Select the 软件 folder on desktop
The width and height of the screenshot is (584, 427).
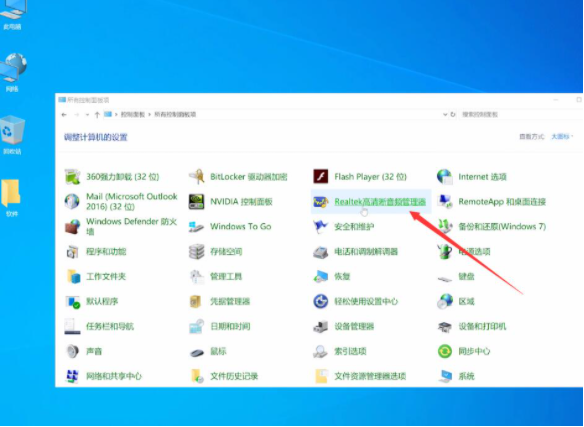(x=12, y=198)
